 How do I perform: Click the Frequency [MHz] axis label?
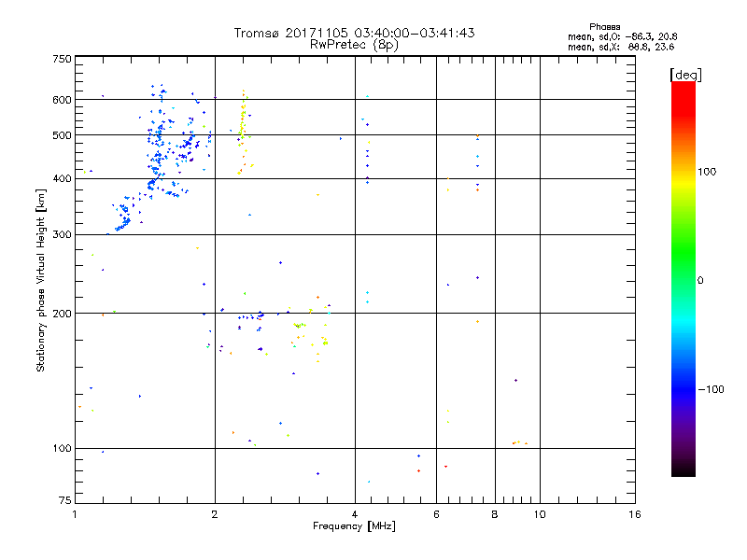click(x=354, y=526)
